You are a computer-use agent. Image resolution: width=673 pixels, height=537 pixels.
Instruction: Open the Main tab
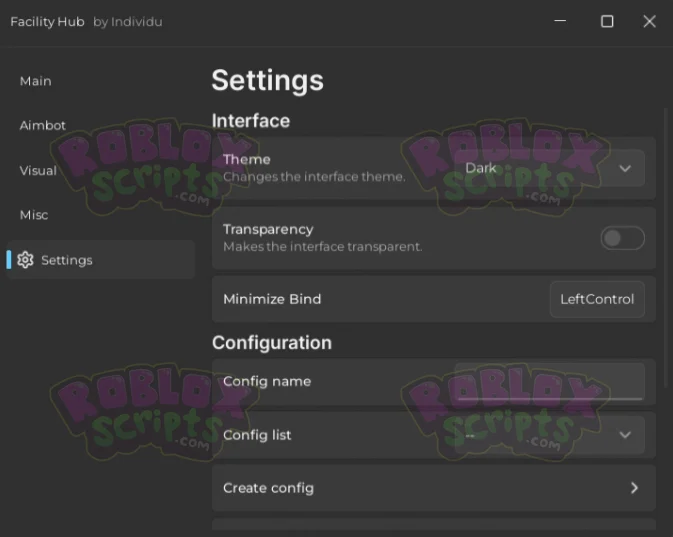click(x=36, y=81)
